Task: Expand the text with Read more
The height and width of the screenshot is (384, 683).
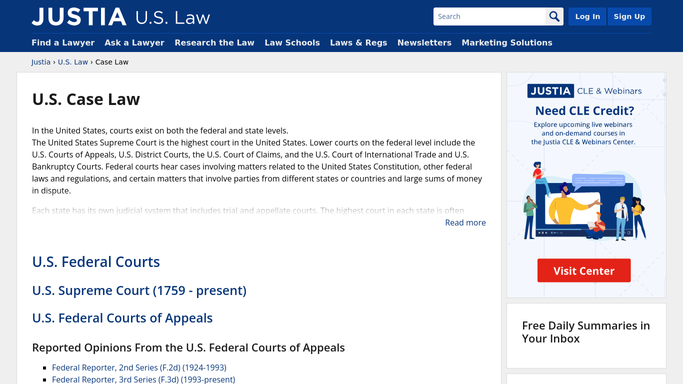Action: [465, 222]
